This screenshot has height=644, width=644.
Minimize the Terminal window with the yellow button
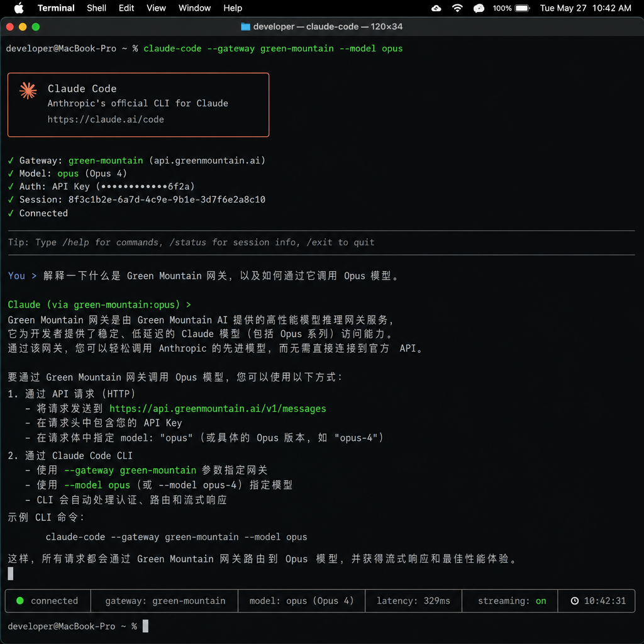tap(23, 26)
